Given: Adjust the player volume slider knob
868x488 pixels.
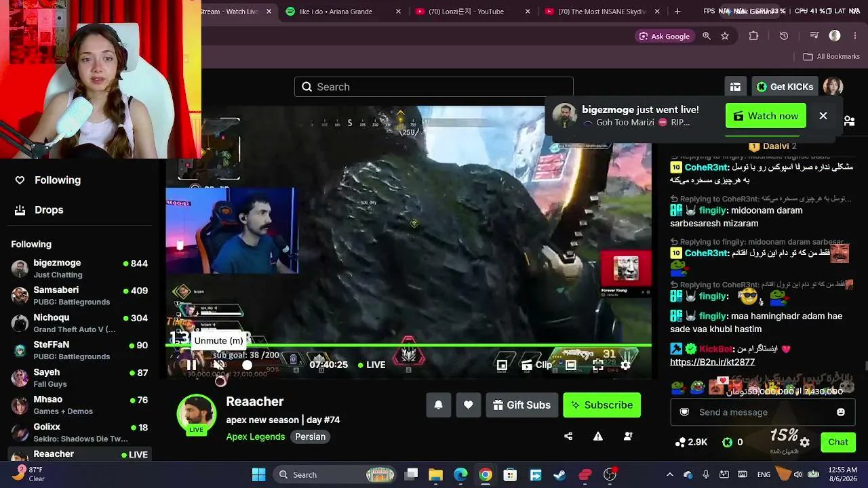Looking at the screenshot, I should 247,365.
